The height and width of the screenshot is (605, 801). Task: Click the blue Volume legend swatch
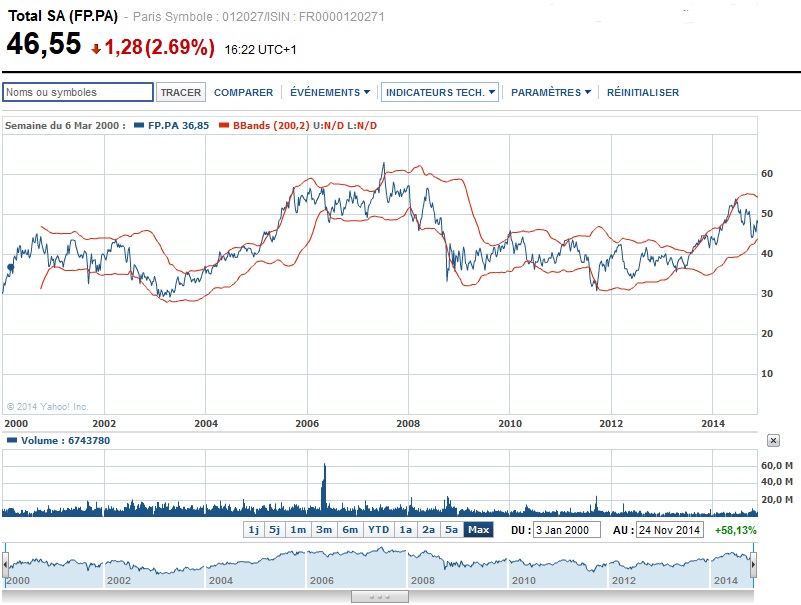tap(12, 440)
